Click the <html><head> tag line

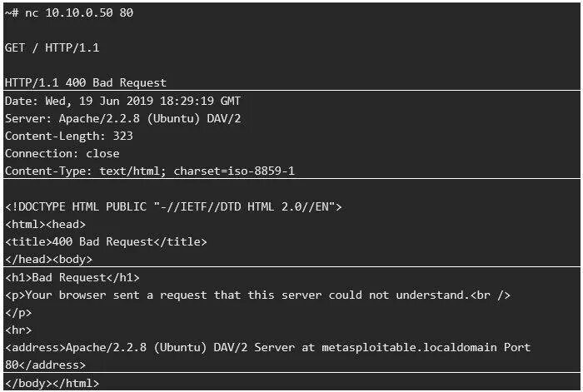(x=46, y=224)
